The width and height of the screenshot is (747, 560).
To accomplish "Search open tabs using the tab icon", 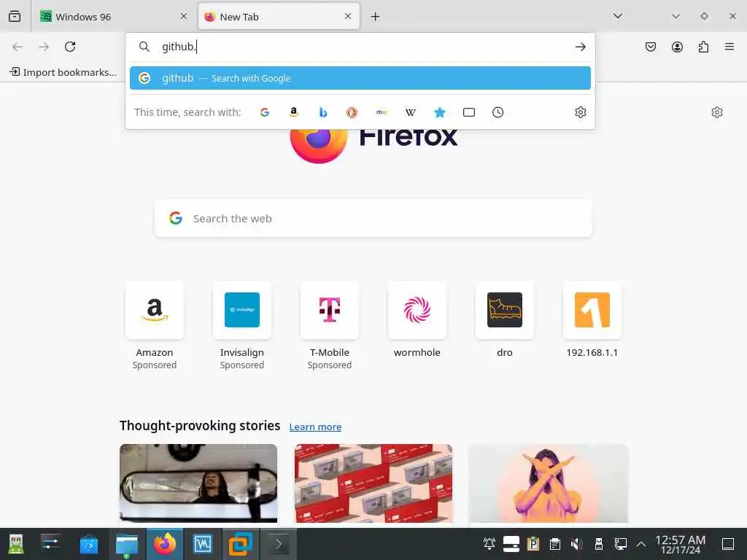I will [469, 112].
